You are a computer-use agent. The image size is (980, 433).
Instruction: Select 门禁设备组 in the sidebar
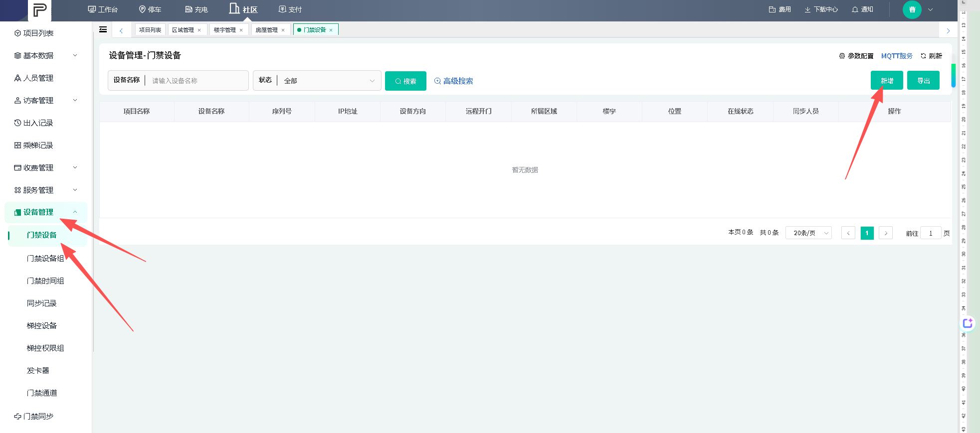(x=45, y=258)
